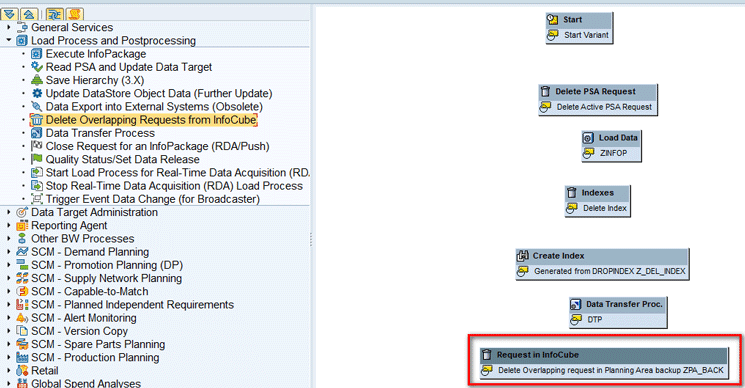Expand the General Services folder
The height and width of the screenshot is (388, 745).
coord(9,28)
